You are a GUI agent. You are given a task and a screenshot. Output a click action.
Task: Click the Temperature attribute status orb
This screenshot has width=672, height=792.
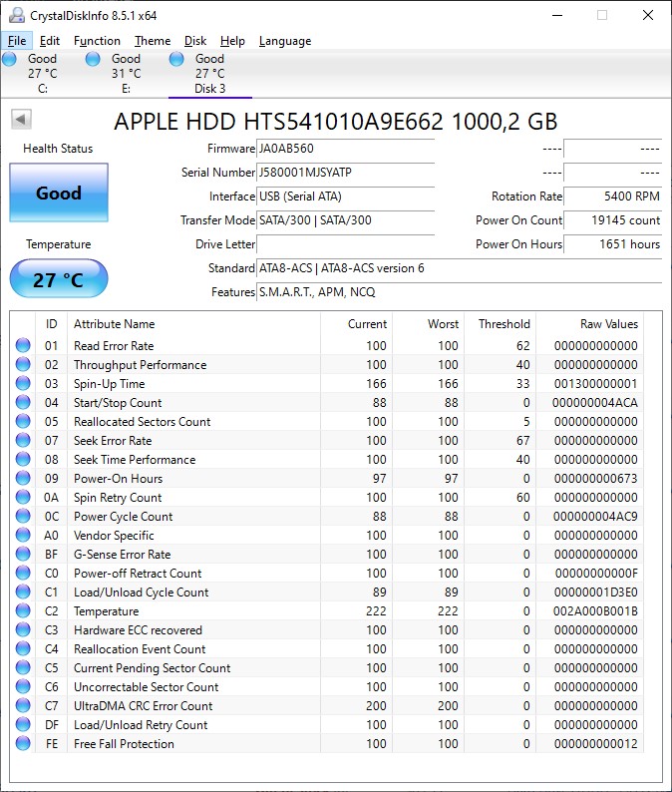point(23,611)
